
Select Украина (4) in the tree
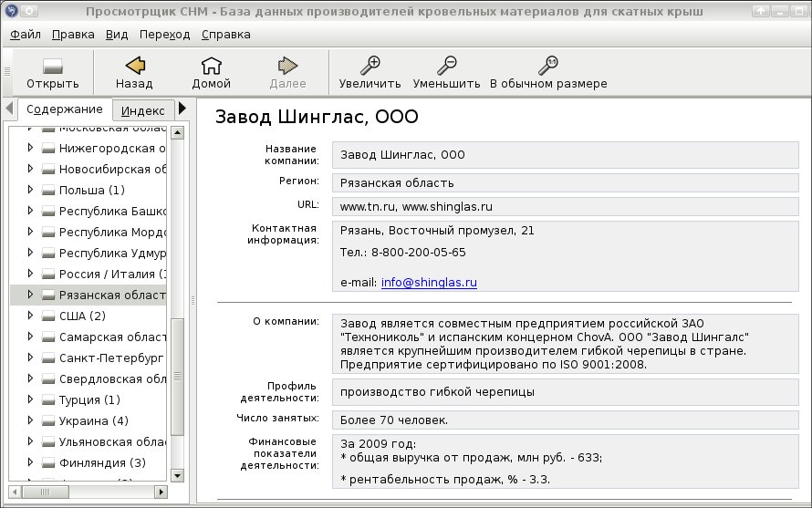[x=94, y=421]
